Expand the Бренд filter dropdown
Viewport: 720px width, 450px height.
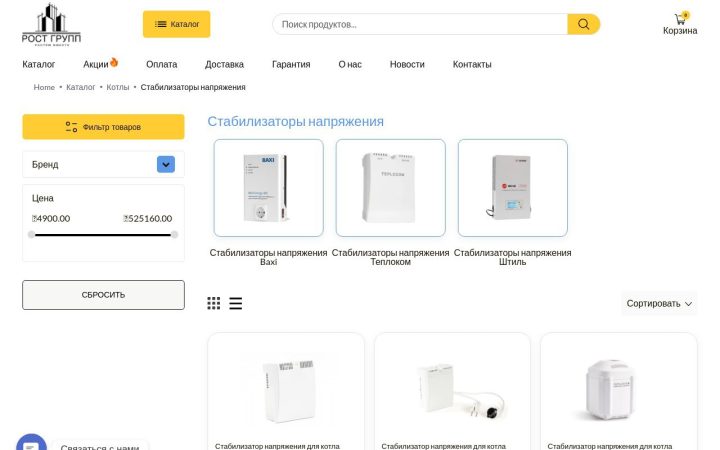(166, 164)
